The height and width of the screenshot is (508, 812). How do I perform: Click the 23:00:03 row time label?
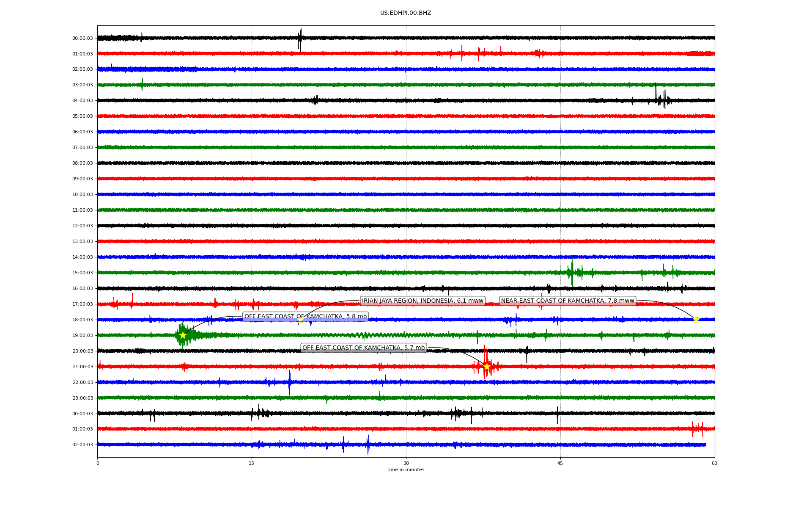click(x=82, y=398)
